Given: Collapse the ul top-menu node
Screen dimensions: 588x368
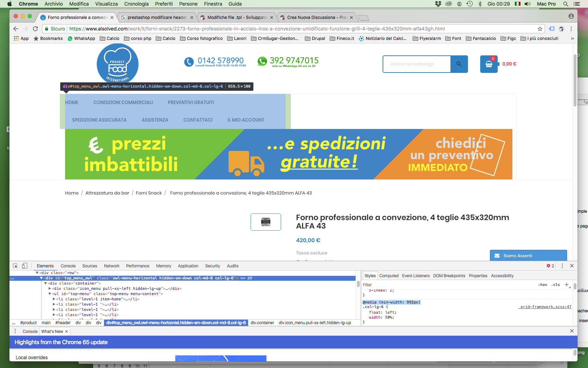Looking at the screenshot, I should pos(50,294).
